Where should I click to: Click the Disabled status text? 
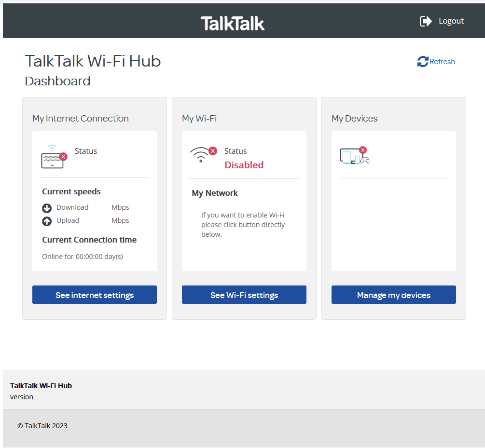point(244,165)
